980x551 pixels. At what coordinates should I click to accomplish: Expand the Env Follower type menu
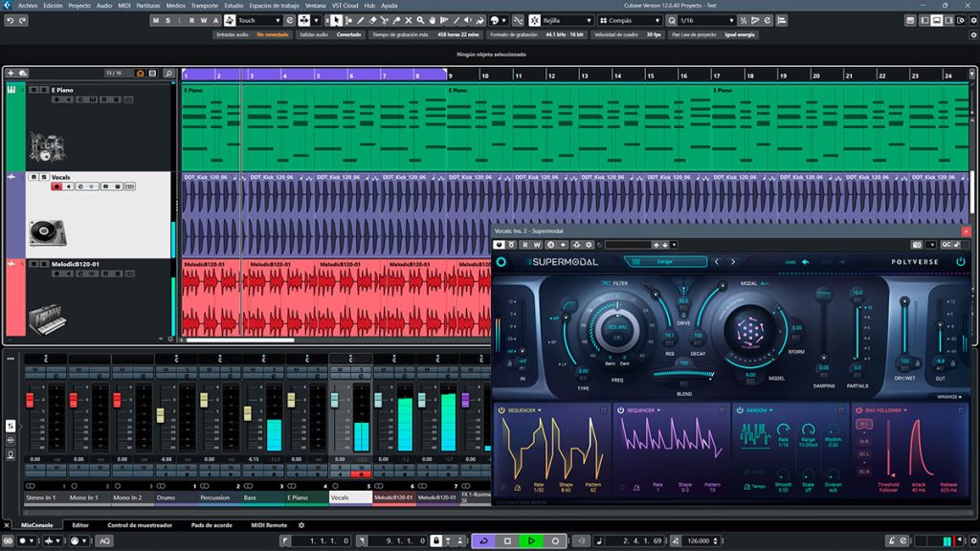(905, 410)
